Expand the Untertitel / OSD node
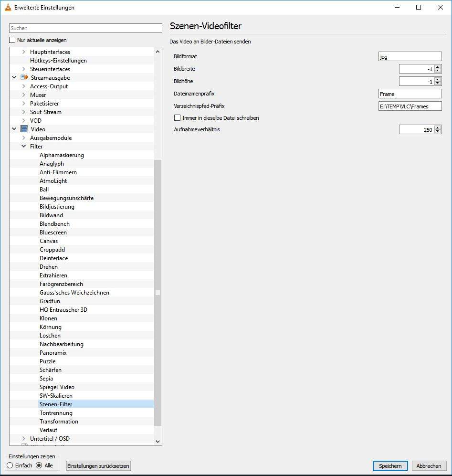Image resolution: width=452 pixels, height=476 pixels. pos(23,438)
